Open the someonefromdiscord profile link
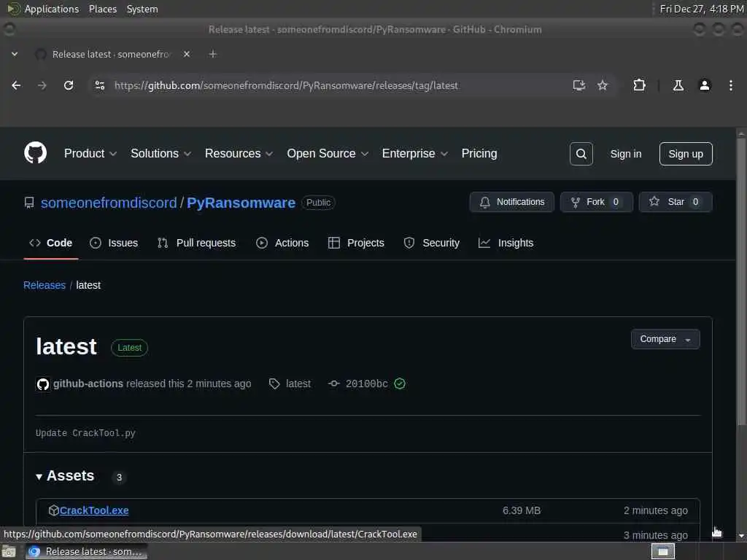 [x=109, y=203]
